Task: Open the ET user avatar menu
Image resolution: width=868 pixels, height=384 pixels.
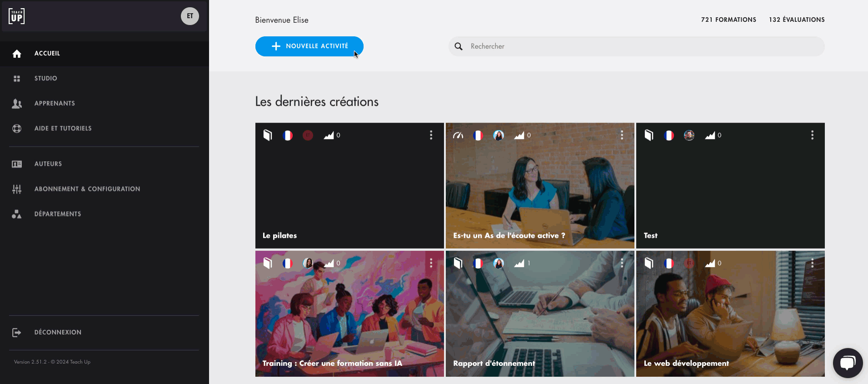Action: tap(190, 16)
